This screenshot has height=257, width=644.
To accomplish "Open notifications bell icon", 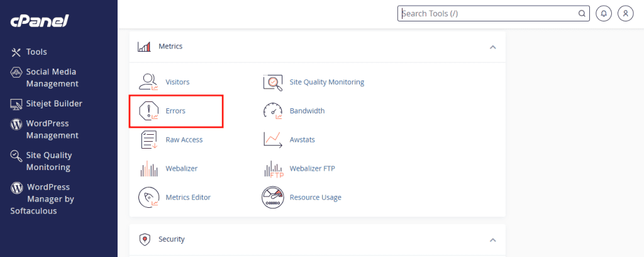I will pyautogui.click(x=604, y=14).
